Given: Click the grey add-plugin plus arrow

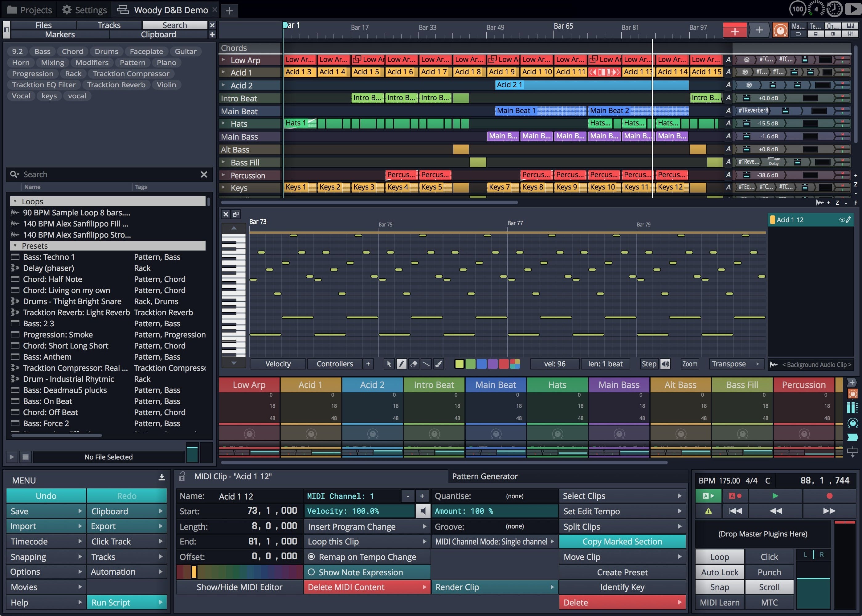Looking at the screenshot, I should pos(759,30).
